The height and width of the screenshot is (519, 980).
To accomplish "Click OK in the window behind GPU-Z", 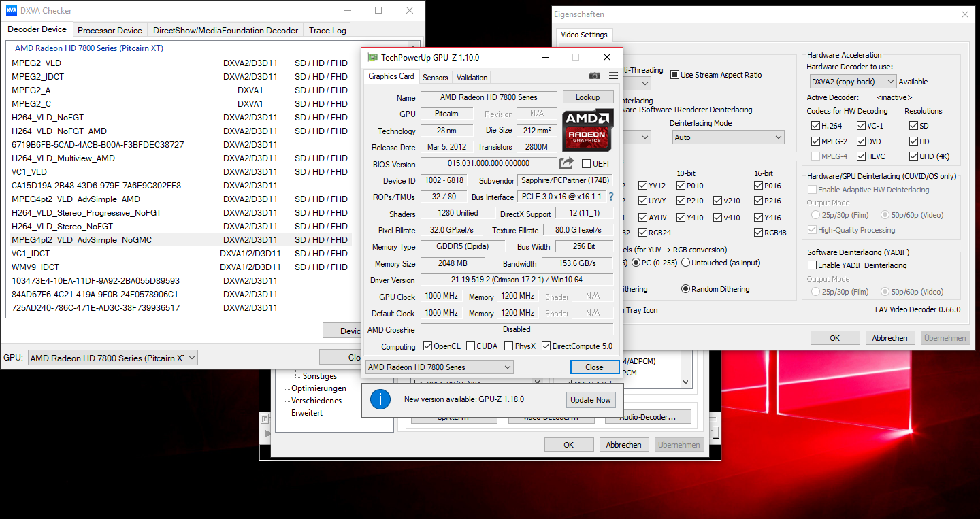I will pos(569,445).
